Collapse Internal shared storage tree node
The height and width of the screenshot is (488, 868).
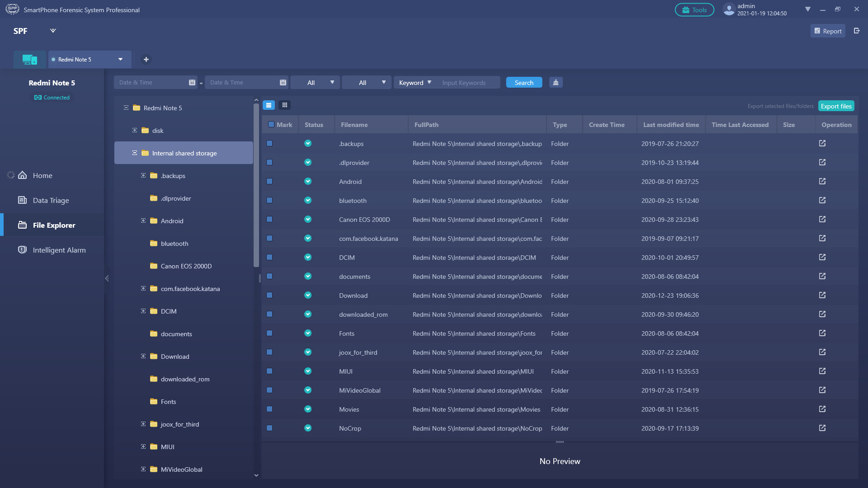tap(135, 153)
